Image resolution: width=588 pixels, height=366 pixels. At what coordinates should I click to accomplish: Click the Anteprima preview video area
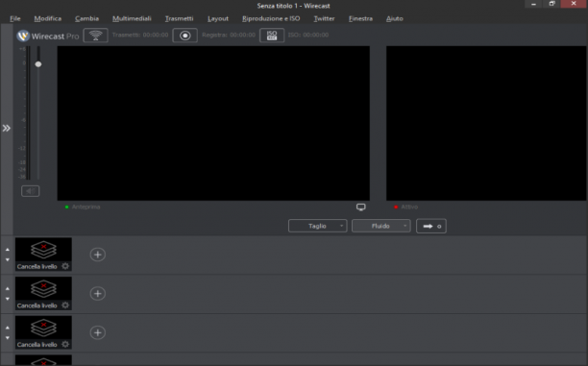tap(213, 123)
